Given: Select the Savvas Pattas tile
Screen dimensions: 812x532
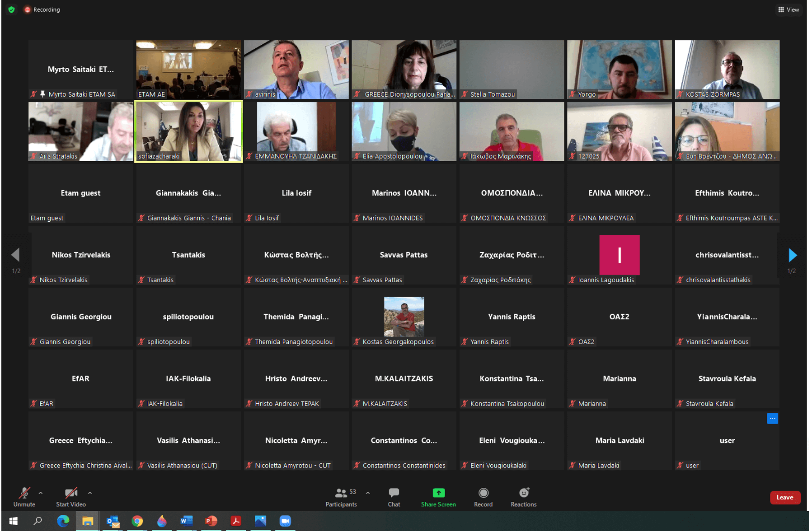Looking at the screenshot, I should (404, 255).
